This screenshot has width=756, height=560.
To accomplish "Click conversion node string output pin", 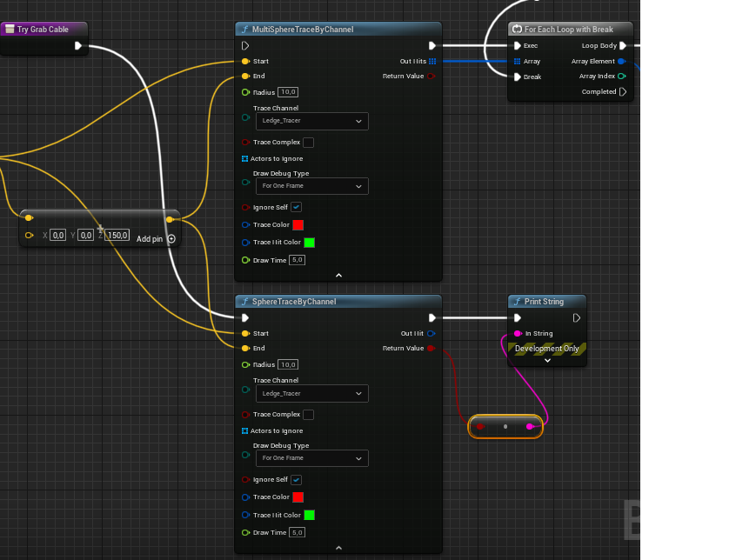I will pyautogui.click(x=530, y=426).
